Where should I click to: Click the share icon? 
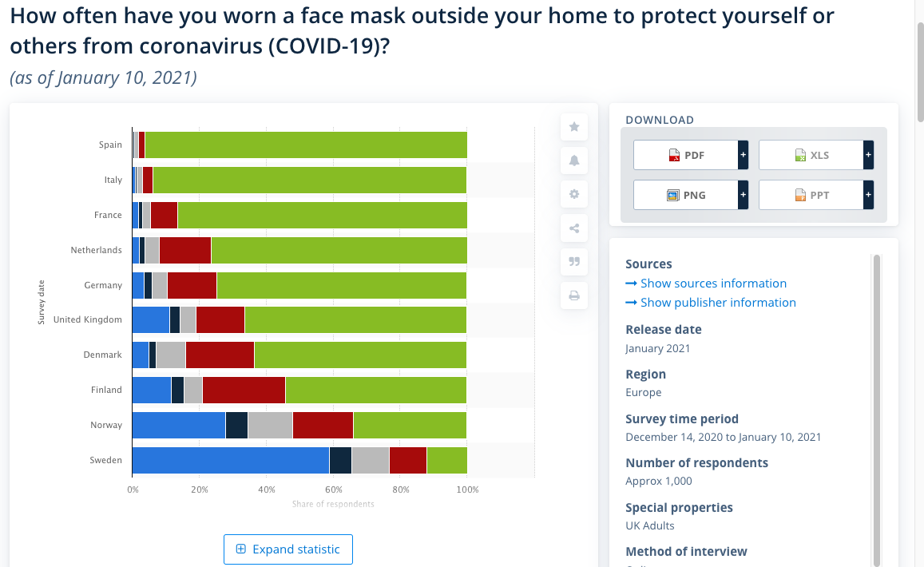coord(574,229)
